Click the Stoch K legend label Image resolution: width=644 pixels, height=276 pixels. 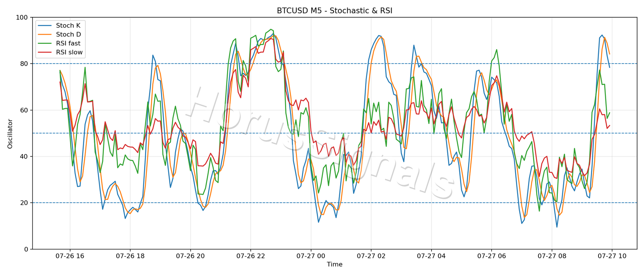[x=68, y=25]
